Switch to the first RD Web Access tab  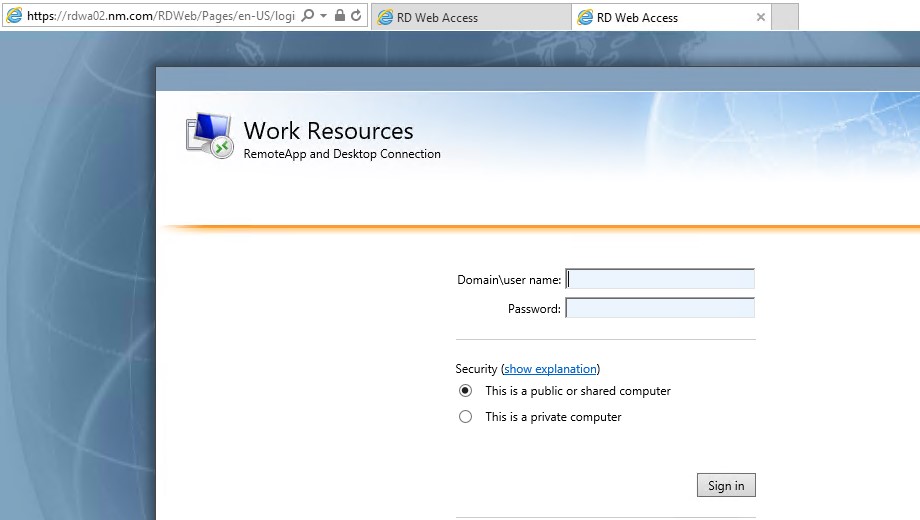437,17
